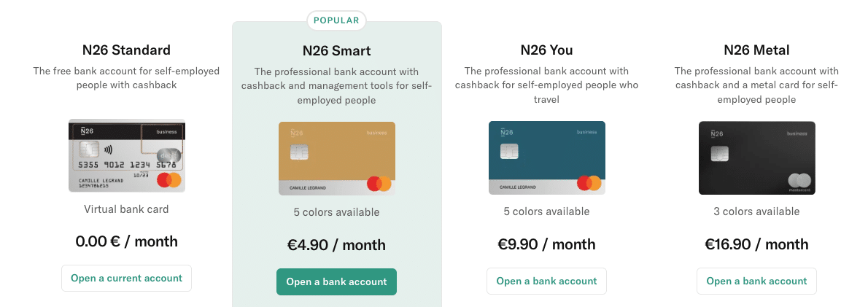Click the N26 Standard silver card image

click(127, 155)
